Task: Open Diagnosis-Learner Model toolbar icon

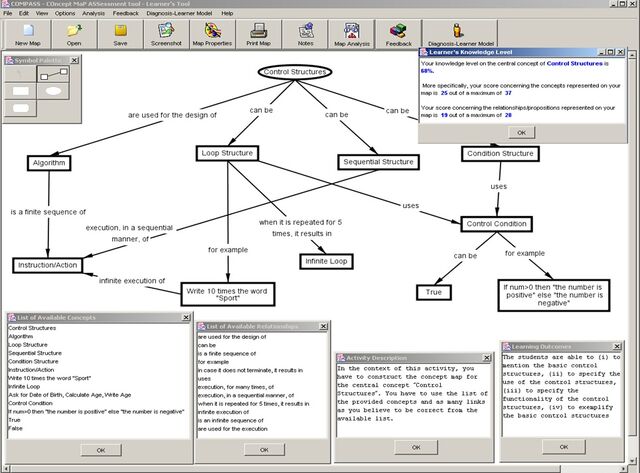Action: tap(460, 34)
